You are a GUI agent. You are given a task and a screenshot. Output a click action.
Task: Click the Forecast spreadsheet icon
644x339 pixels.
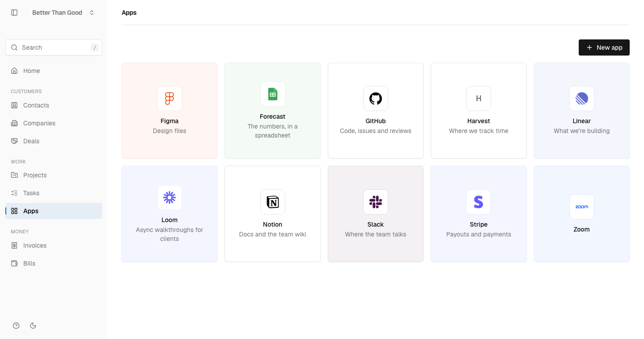[x=273, y=94]
